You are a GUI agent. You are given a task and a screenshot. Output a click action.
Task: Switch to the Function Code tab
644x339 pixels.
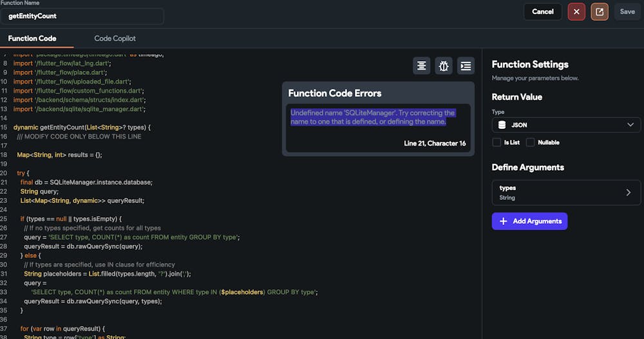pyautogui.click(x=32, y=39)
